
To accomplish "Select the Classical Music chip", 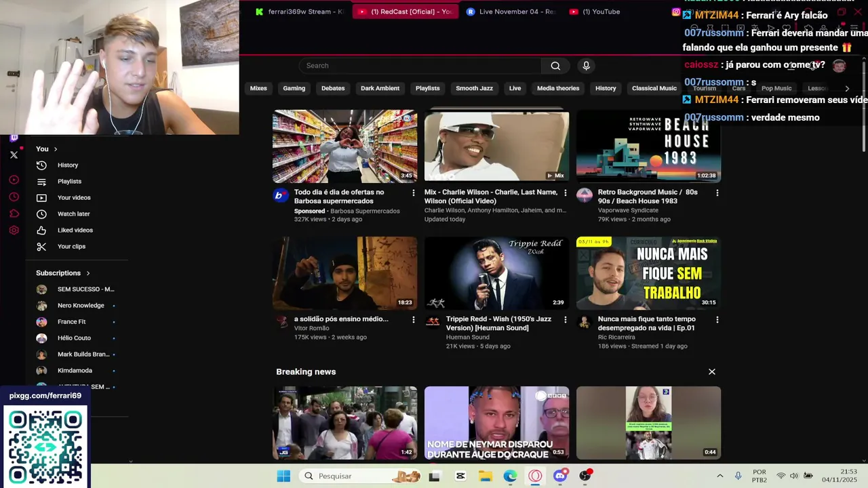I will click(654, 88).
